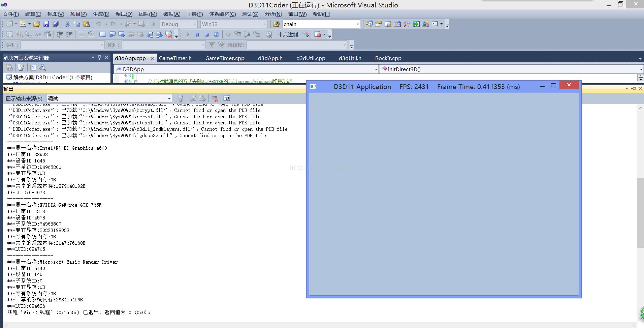Open the 进程 process dropdown
Screen dimensions: 644x328
102,45
